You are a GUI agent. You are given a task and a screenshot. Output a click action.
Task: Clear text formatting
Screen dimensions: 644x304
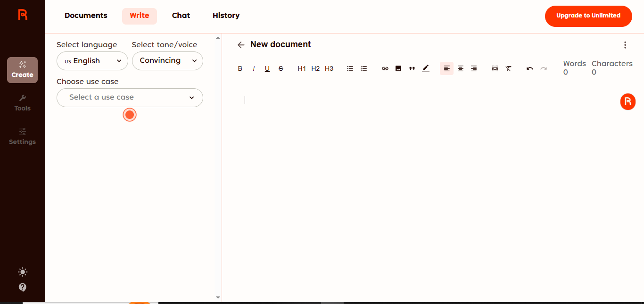[x=509, y=68]
